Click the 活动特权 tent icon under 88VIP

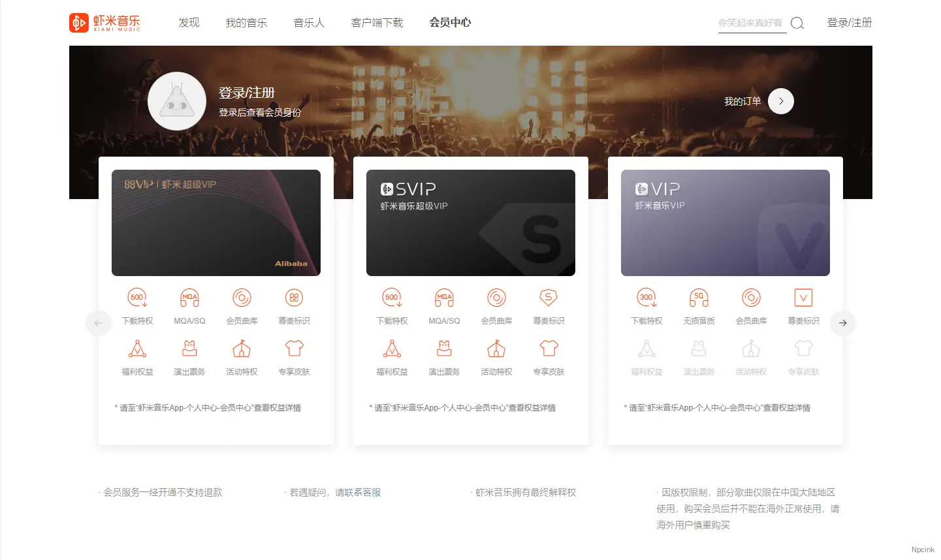click(x=242, y=349)
